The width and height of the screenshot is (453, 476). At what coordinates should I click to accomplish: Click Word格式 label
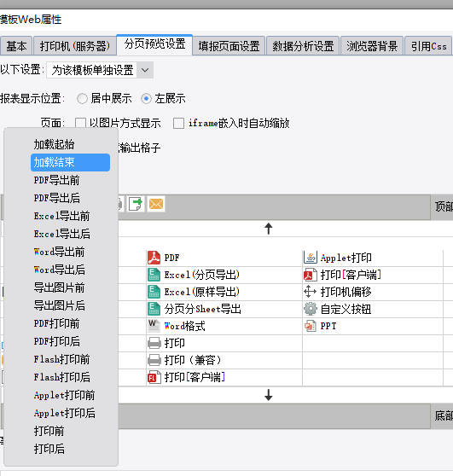184,326
